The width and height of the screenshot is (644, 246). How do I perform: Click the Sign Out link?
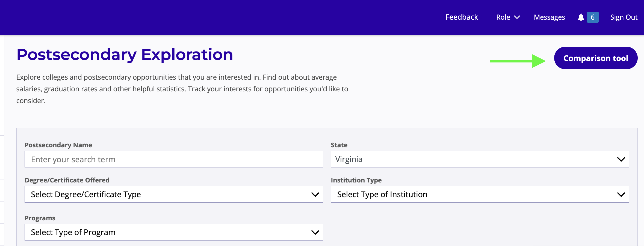tap(624, 17)
